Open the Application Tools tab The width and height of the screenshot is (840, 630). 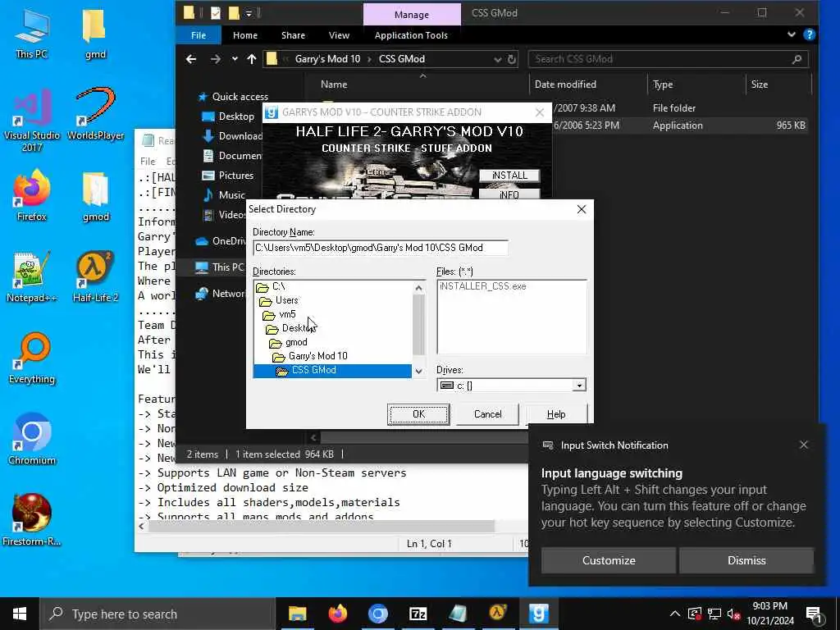[x=411, y=35]
